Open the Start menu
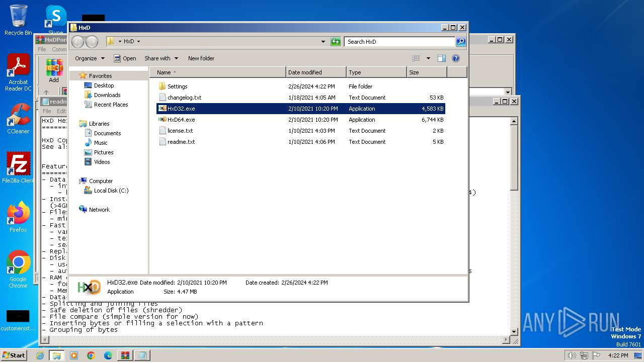Image resolution: width=644 pixels, height=362 pixels. click(x=14, y=355)
